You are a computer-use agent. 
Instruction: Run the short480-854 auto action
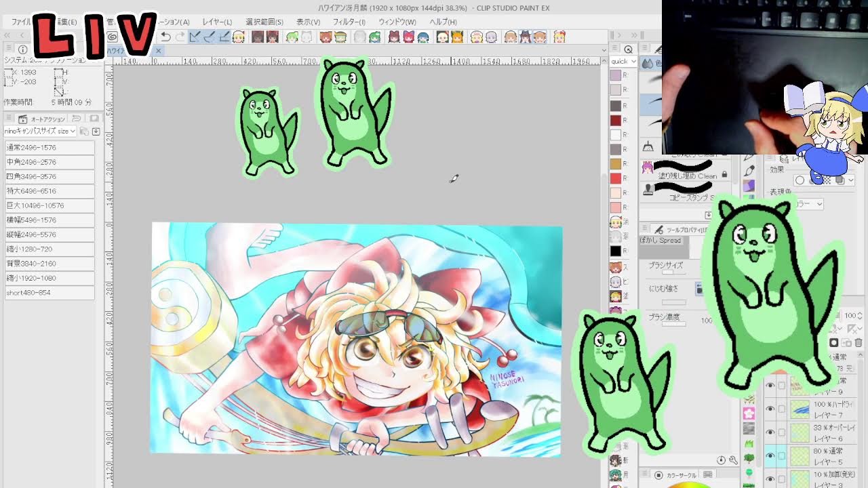(49, 293)
